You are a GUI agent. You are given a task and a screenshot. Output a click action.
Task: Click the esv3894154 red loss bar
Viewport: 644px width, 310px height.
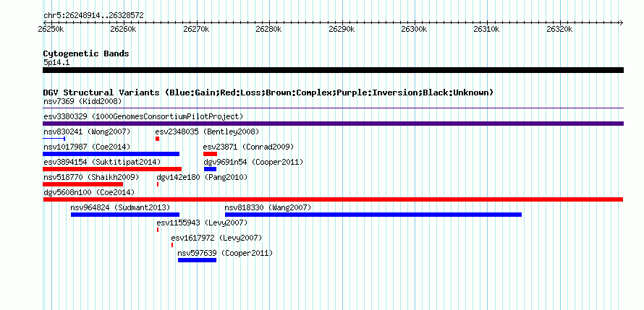coord(112,169)
